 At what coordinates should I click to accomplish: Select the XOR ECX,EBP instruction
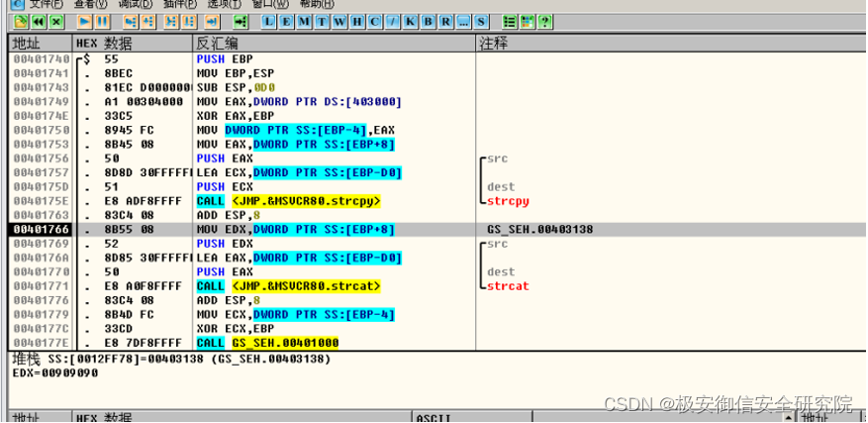point(236,329)
